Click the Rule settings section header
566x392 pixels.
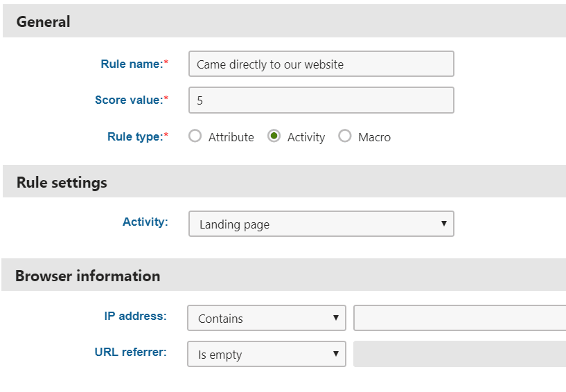click(285, 181)
